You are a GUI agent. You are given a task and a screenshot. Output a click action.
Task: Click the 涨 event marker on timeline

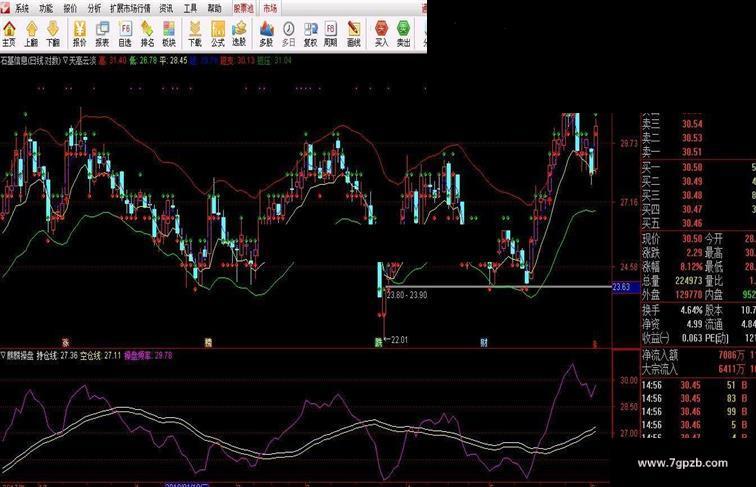65,343
